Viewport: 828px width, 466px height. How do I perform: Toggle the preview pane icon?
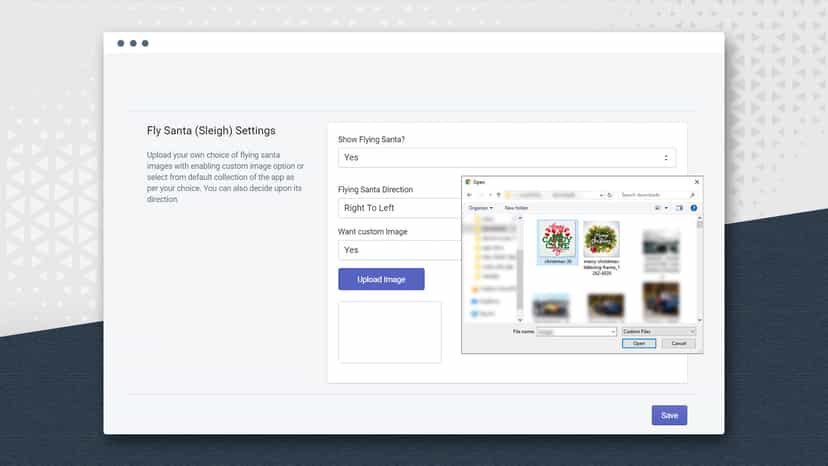coord(679,208)
